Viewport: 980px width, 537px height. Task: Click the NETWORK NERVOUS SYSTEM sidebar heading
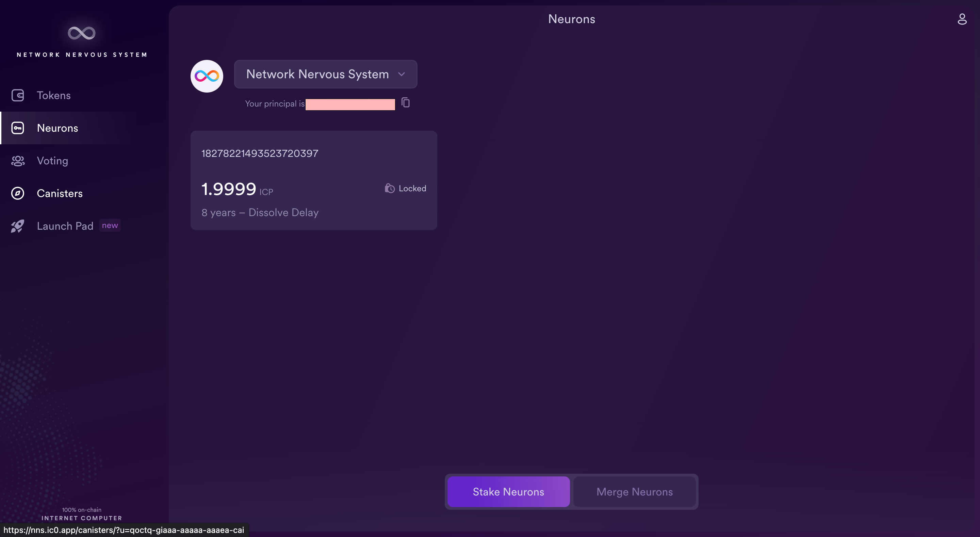[x=82, y=55]
